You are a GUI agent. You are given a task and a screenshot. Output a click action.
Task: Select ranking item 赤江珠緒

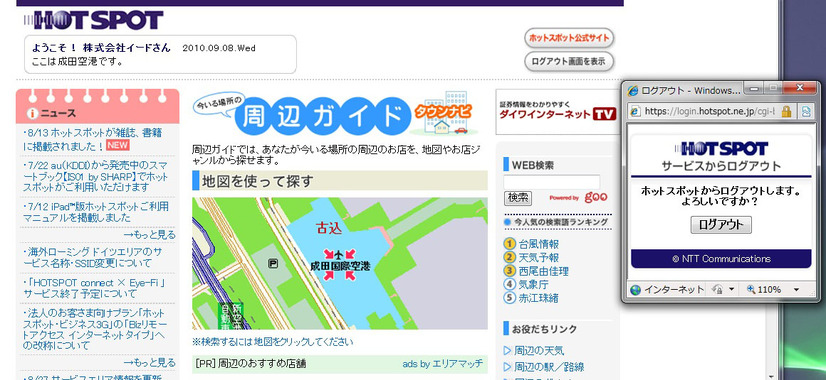(538, 298)
